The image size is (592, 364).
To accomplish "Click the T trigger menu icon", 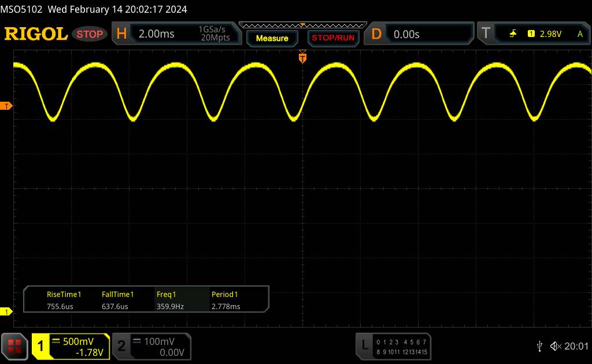I will pos(486,34).
